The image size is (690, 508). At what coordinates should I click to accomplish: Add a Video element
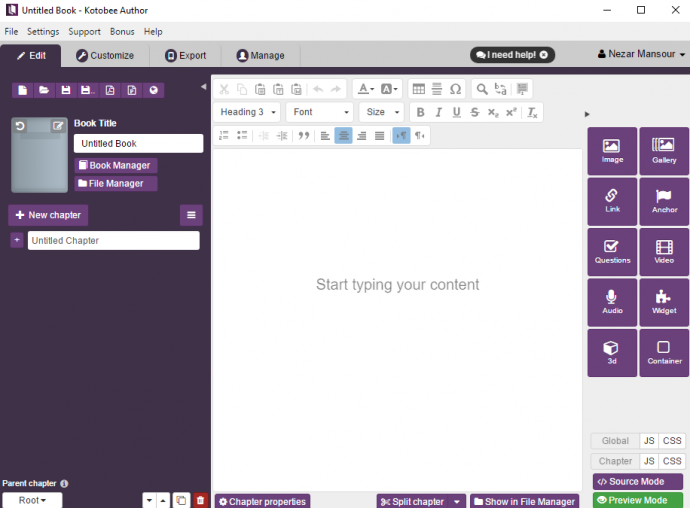pos(664,252)
